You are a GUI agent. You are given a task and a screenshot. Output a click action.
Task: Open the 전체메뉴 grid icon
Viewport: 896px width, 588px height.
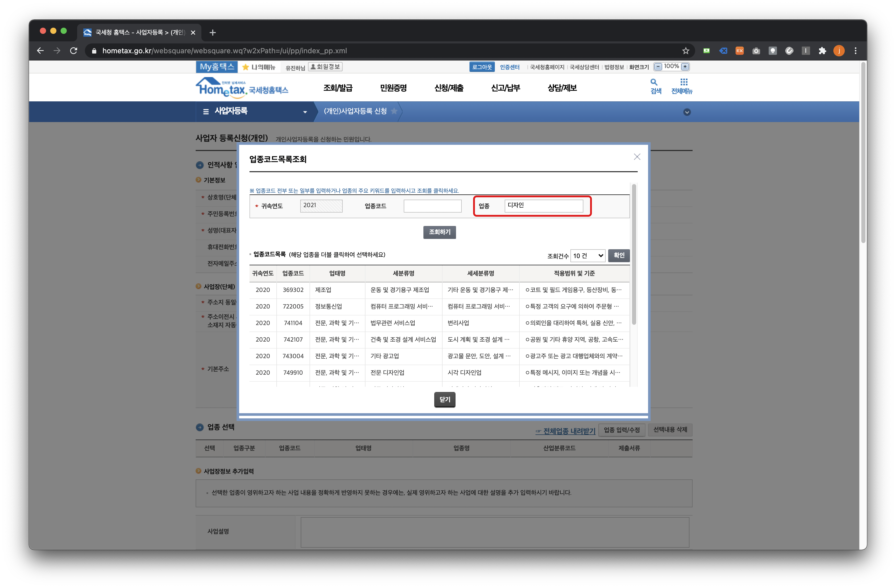pos(684,82)
